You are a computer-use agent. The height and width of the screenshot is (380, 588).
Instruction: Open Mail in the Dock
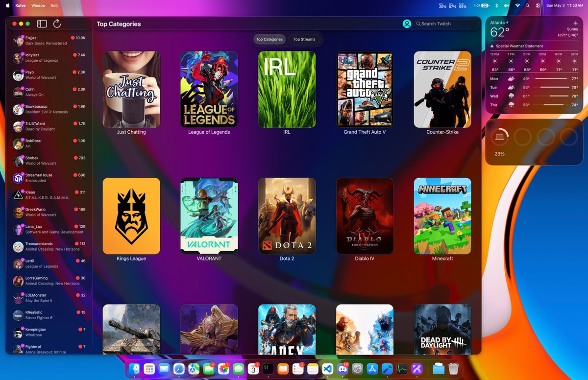tap(164, 369)
